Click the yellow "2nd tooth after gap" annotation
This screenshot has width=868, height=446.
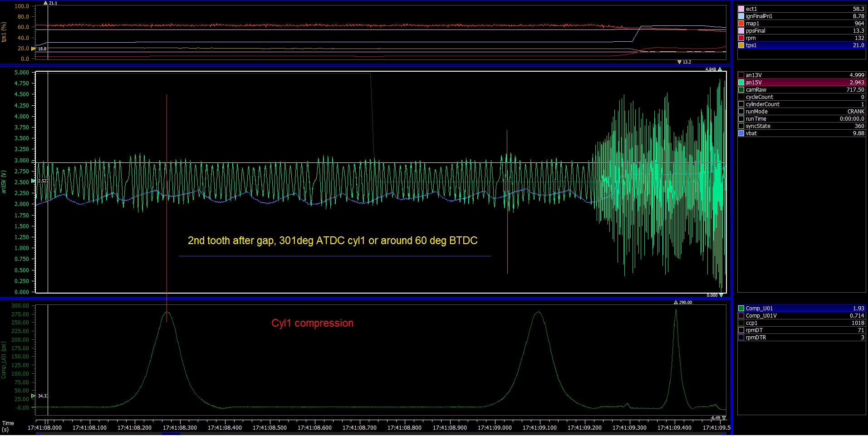point(333,240)
